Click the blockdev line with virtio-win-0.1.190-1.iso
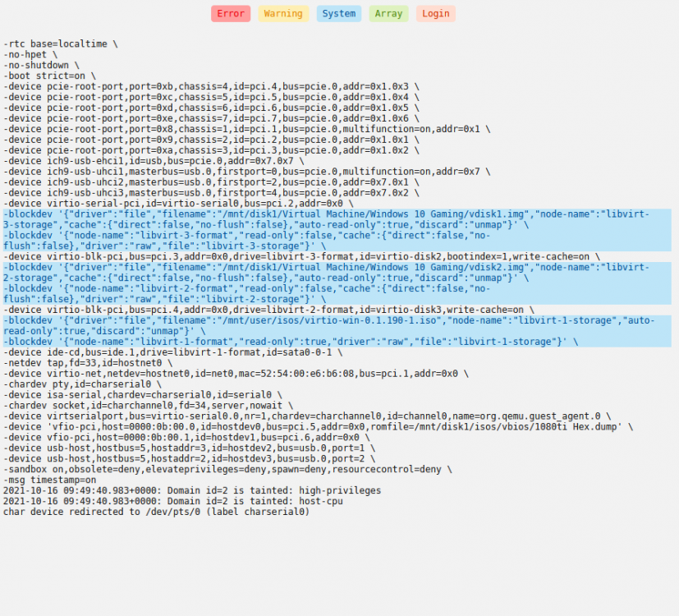679x616 pixels. coord(337,326)
